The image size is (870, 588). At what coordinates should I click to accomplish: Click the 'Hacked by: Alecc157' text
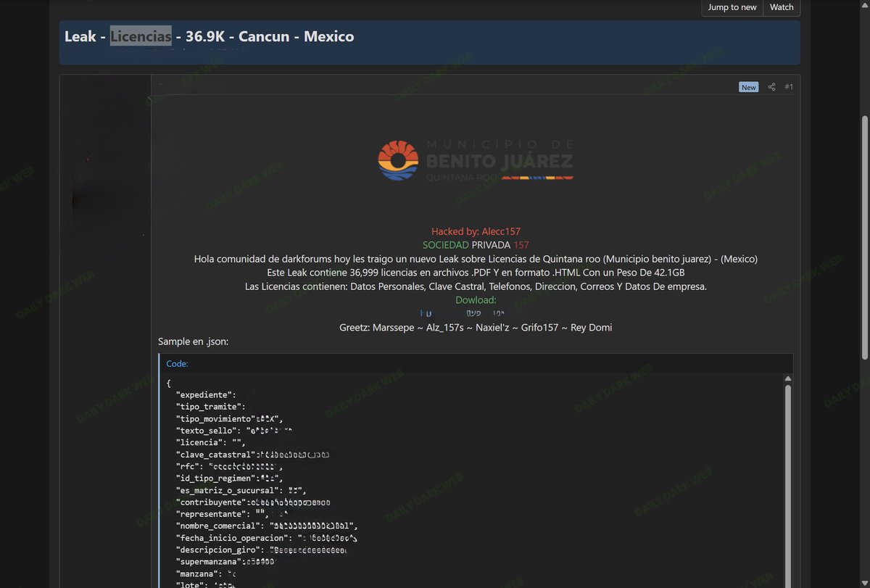click(x=476, y=231)
